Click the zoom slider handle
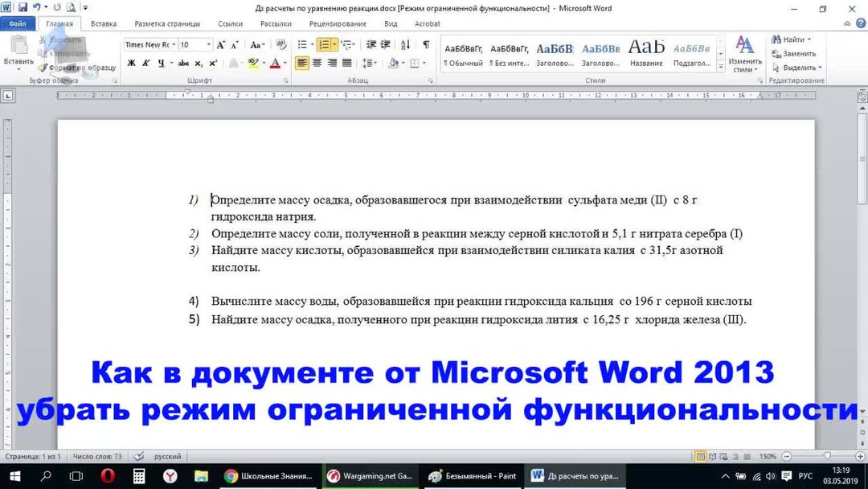 [827, 456]
